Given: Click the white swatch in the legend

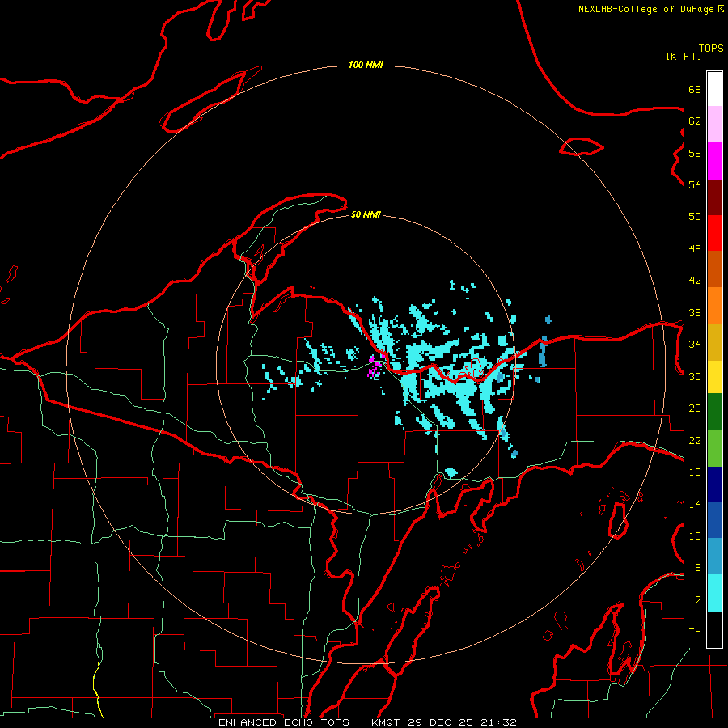Looking at the screenshot, I should 714,89.
